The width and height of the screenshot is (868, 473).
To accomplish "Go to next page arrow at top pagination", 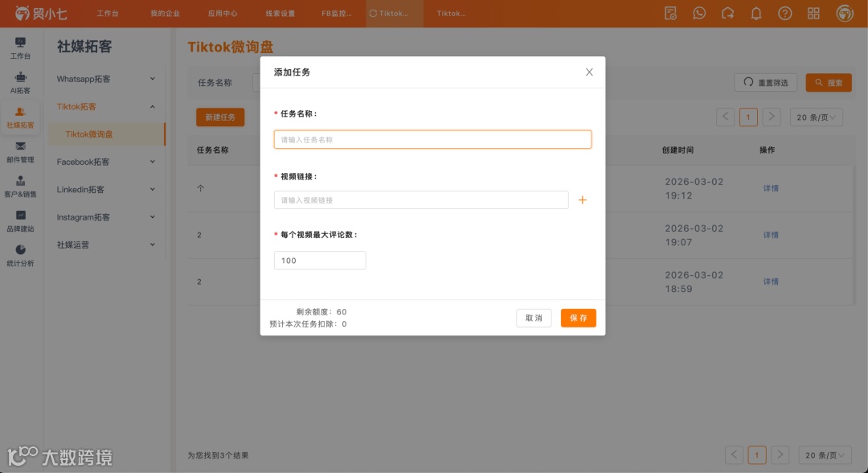I will coord(771,117).
